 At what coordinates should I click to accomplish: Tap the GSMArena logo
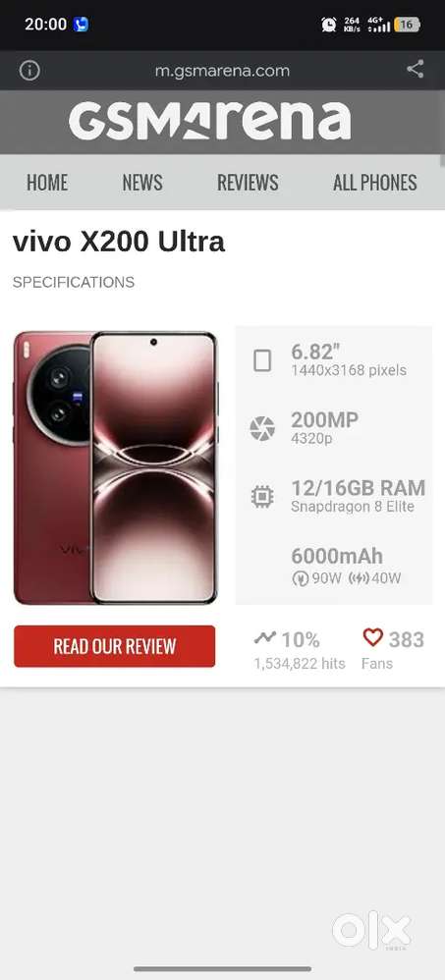click(x=209, y=121)
